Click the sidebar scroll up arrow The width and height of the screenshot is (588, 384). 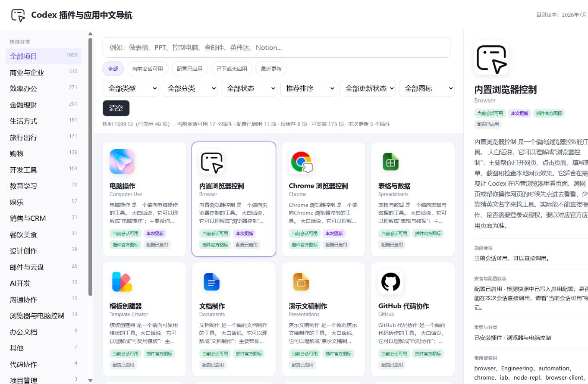click(91, 34)
